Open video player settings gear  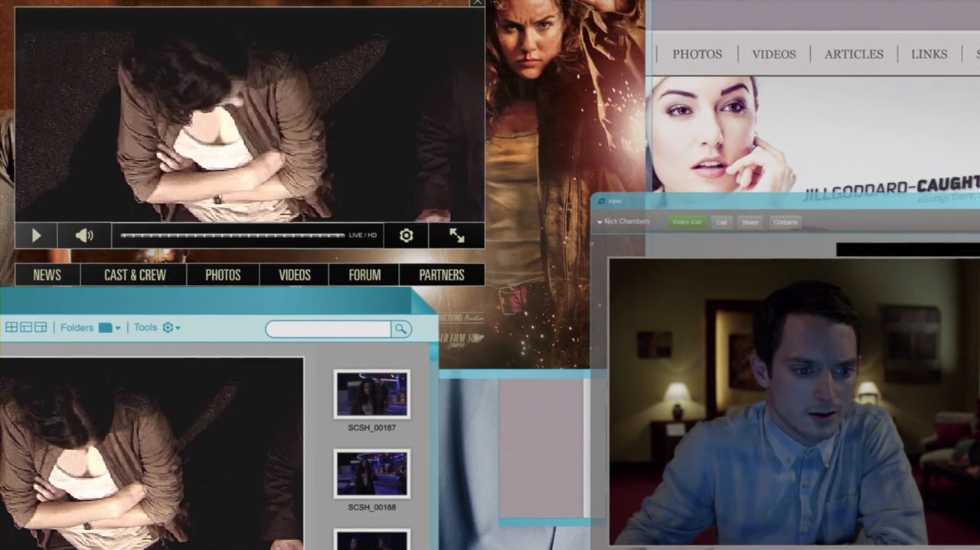click(x=406, y=236)
